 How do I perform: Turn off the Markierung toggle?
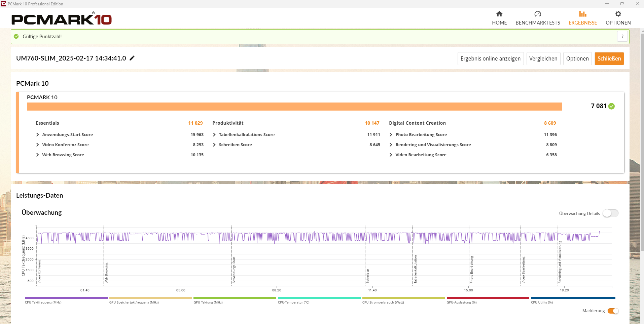pyautogui.click(x=613, y=311)
